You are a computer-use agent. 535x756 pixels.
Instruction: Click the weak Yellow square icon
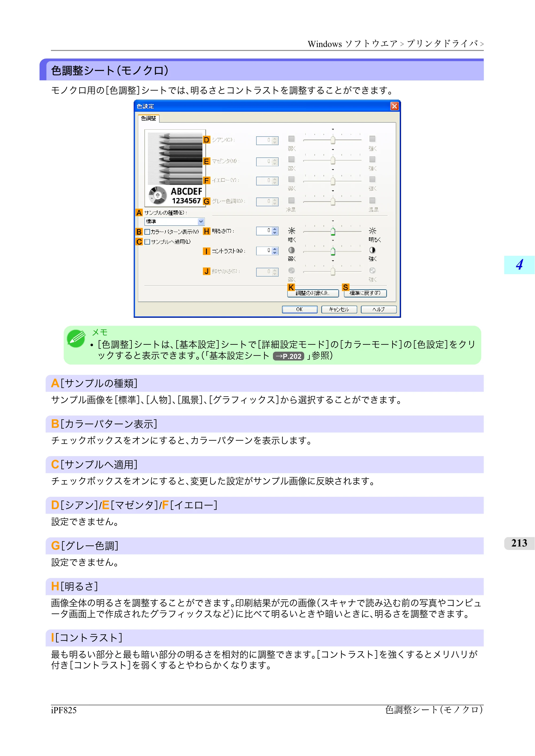(291, 180)
